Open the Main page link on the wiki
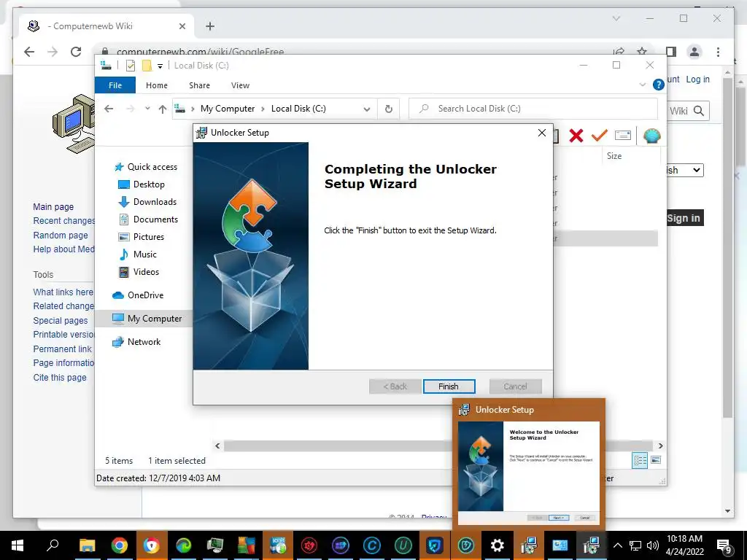This screenshot has height=560, width=747. (53, 206)
